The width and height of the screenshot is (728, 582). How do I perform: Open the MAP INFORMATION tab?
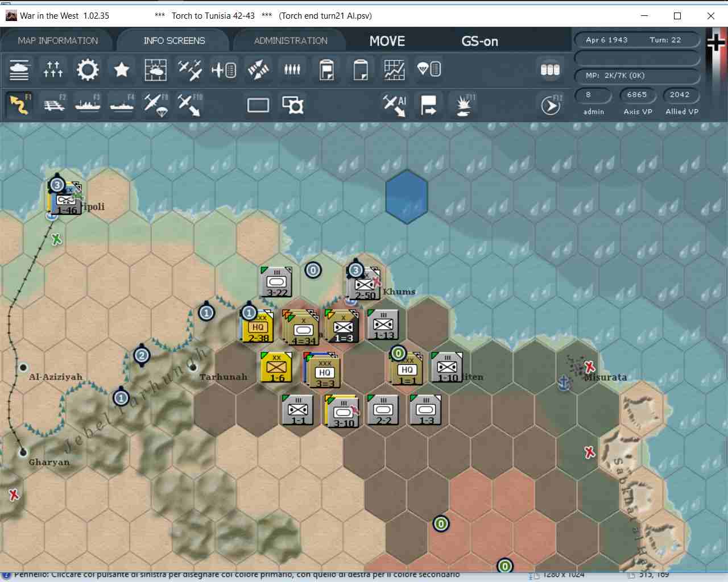58,41
